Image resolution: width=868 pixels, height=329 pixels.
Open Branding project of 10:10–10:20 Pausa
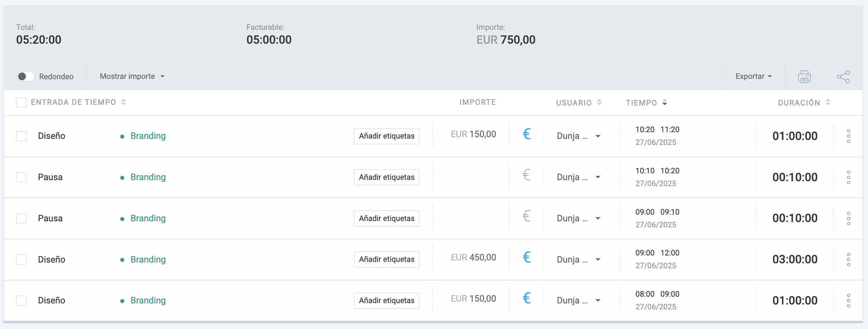pyautogui.click(x=148, y=177)
